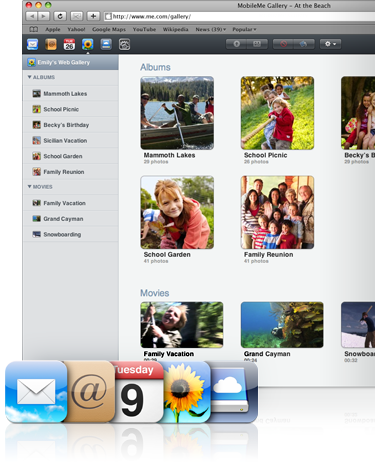Open the bookmarks book icon

click(x=34, y=29)
